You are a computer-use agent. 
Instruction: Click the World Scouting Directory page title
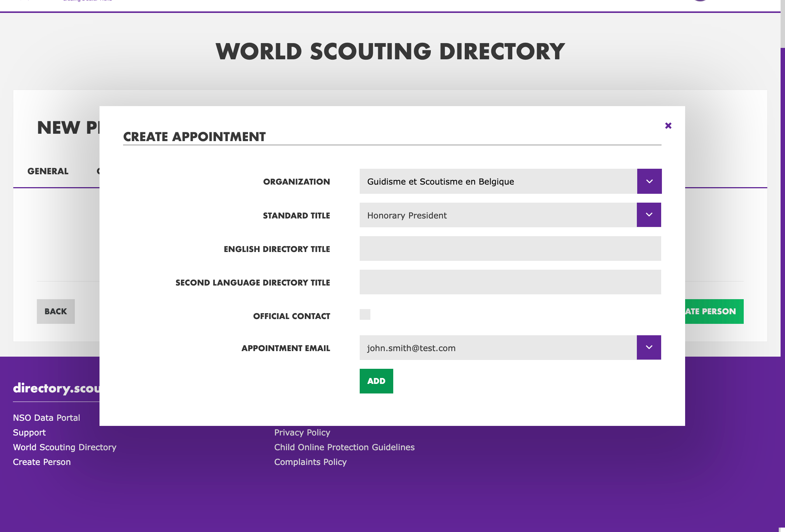point(390,51)
